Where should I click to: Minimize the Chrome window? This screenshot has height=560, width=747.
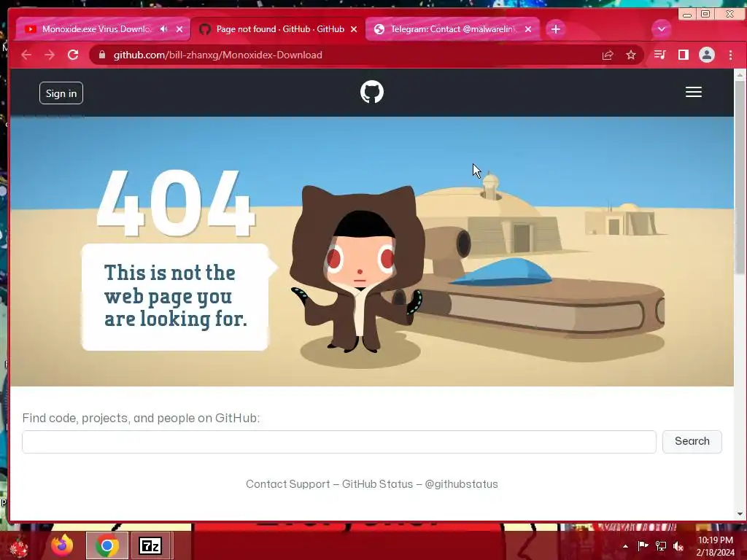tap(687, 15)
